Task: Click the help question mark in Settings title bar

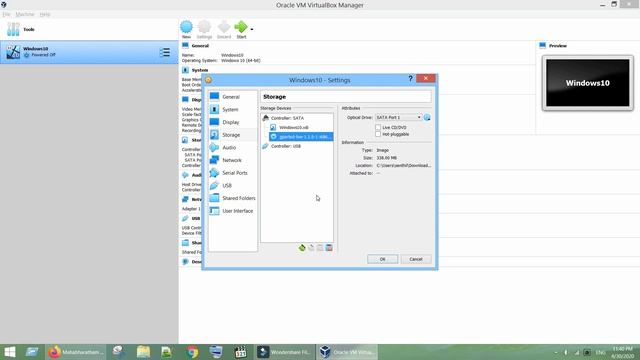Action: coord(410,78)
